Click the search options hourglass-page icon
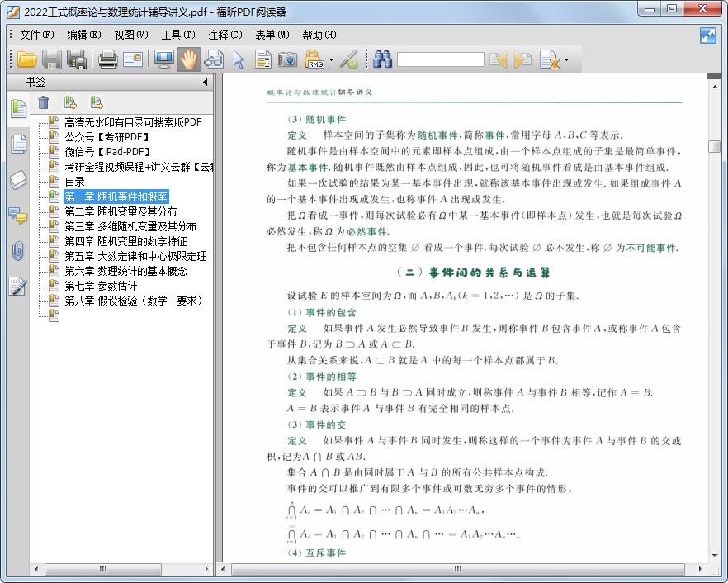Image resolution: width=728 pixels, height=583 pixels. click(x=551, y=59)
